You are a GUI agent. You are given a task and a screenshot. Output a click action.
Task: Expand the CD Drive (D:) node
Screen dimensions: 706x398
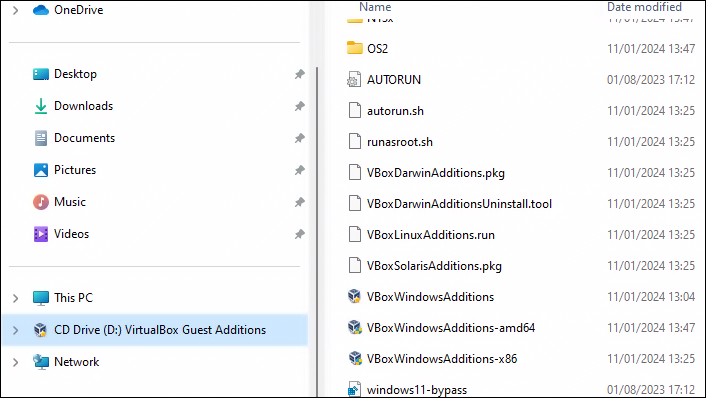pos(16,330)
